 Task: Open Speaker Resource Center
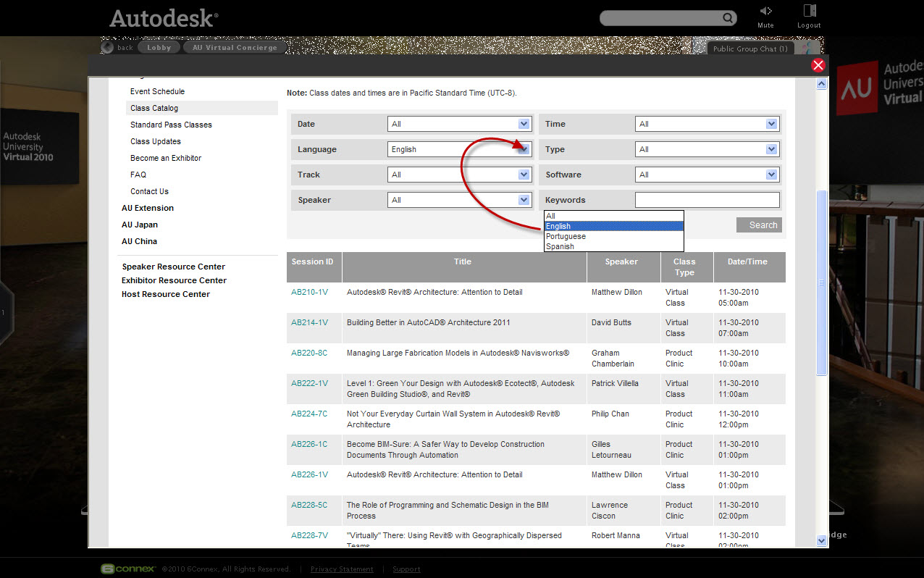(x=173, y=267)
